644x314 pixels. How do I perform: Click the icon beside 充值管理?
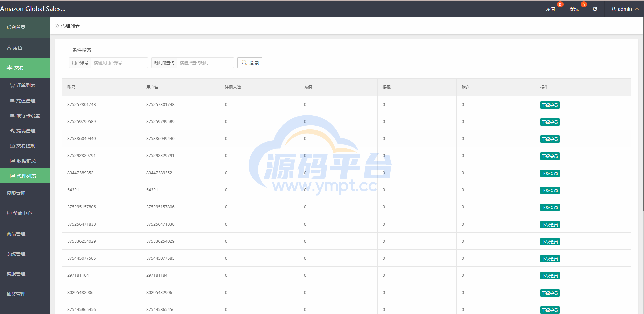pos(12,101)
